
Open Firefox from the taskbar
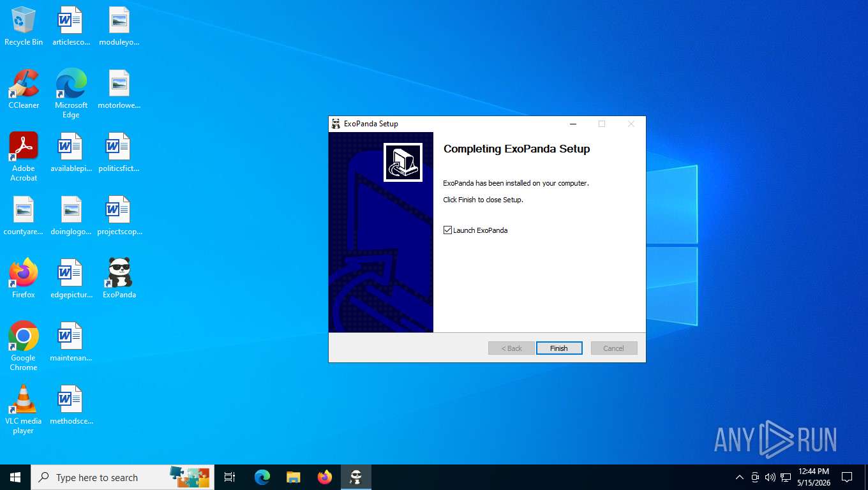coord(325,477)
